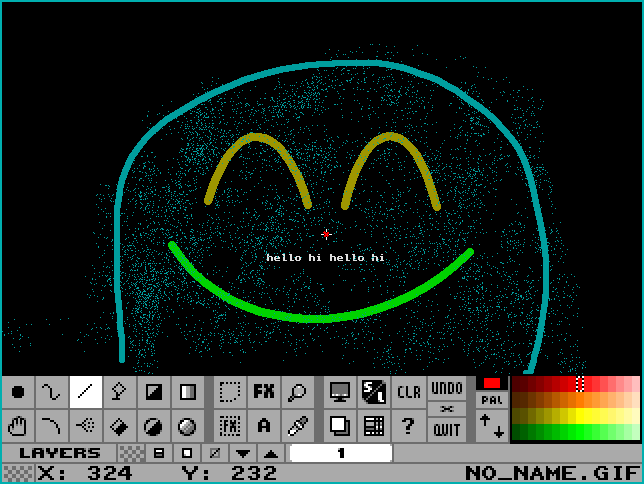Select the polygon drawing tool
The image size is (644, 484).
coord(119,392)
